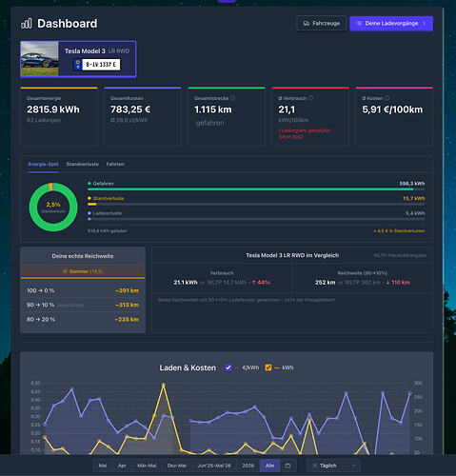
Task: Click the energy split donut chart
Action: coord(53,207)
